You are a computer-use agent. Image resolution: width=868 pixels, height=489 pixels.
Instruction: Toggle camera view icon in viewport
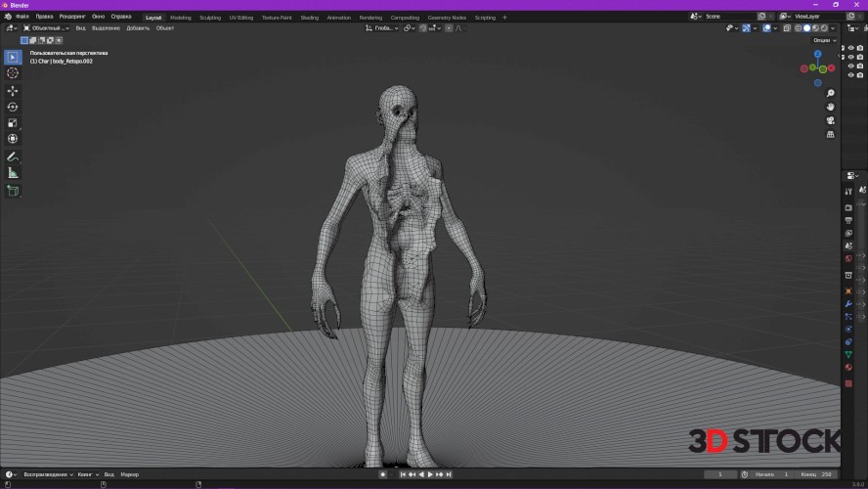tap(830, 120)
